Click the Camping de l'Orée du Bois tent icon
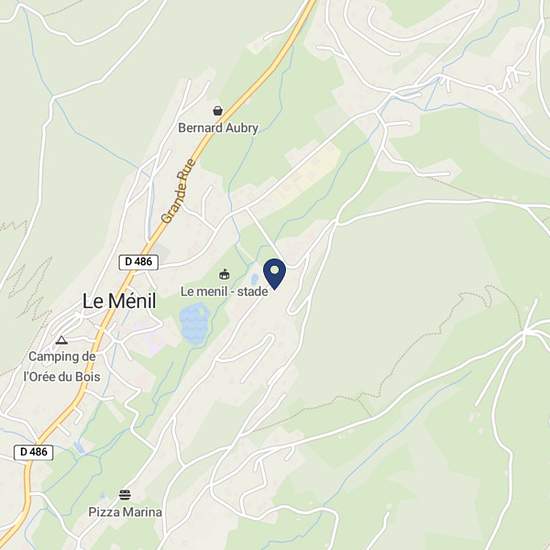Viewport: 550px width, 550px height. [61, 340]
